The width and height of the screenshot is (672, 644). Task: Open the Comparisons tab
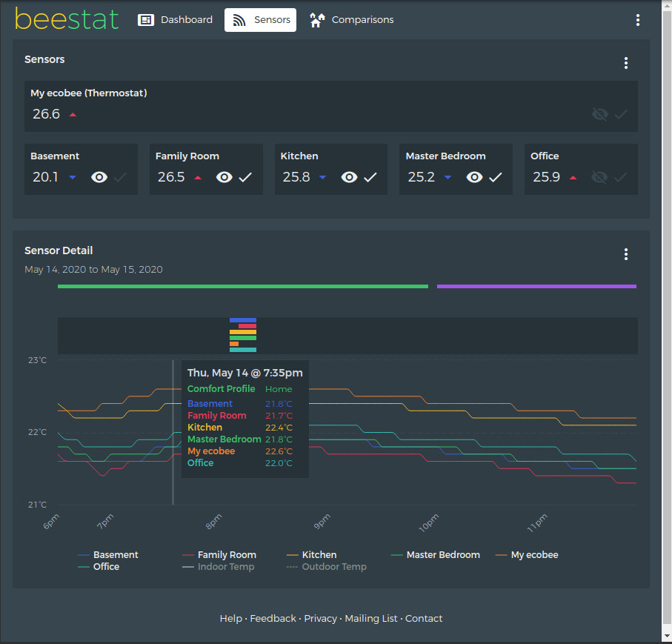(x=351, y=19)
